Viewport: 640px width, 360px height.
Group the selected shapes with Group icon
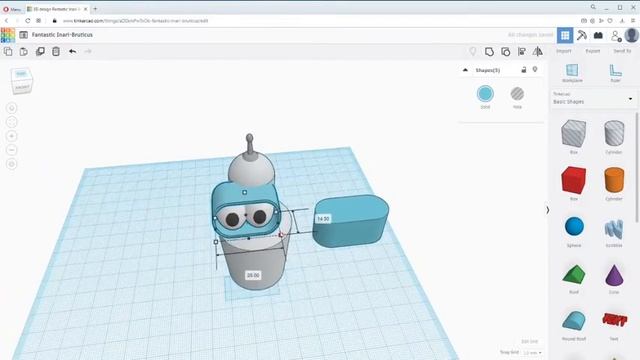tap(489, 51)
